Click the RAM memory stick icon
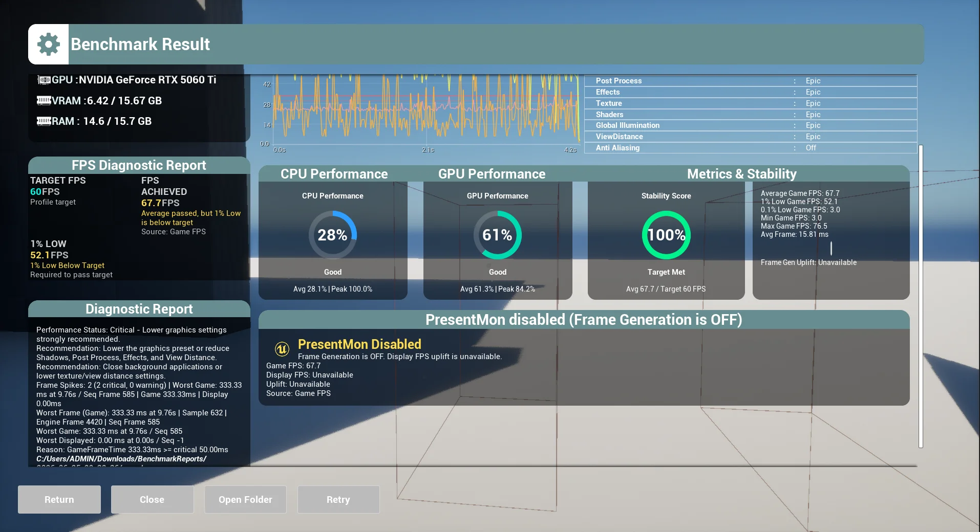980x532 pixels. pyautogui.click(x=44, y=121)
